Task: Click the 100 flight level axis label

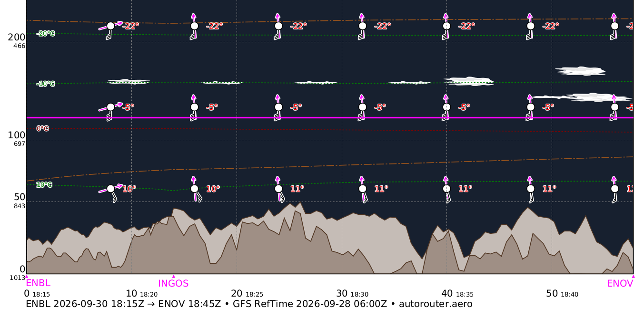Action: coord(17,135)
